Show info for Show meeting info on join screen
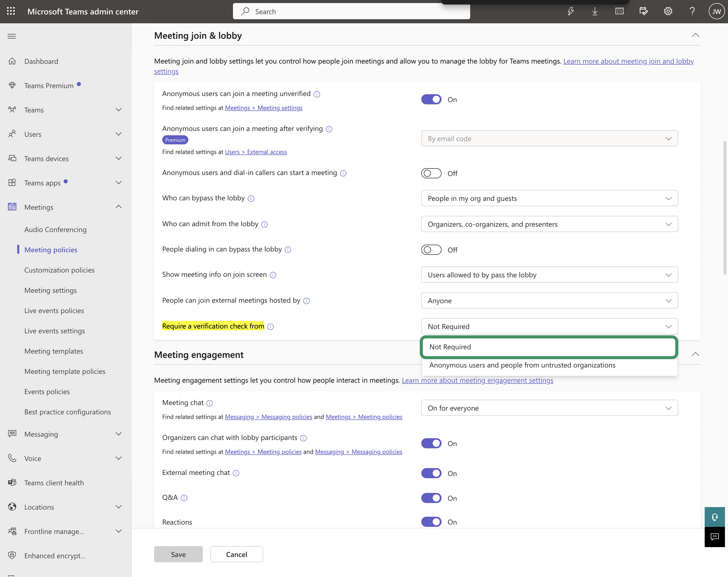The image size is (728, 577). (x=273, y=275)
